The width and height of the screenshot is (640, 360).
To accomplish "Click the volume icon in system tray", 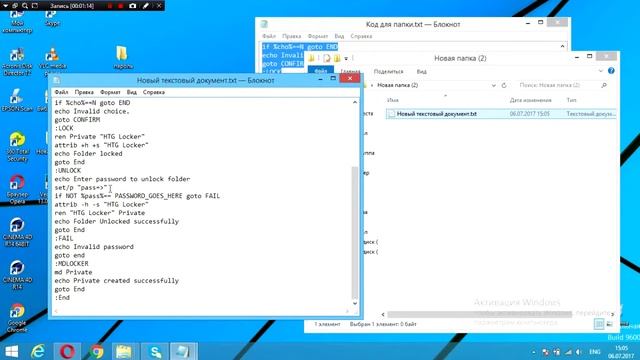I will (x=579, y=352).
